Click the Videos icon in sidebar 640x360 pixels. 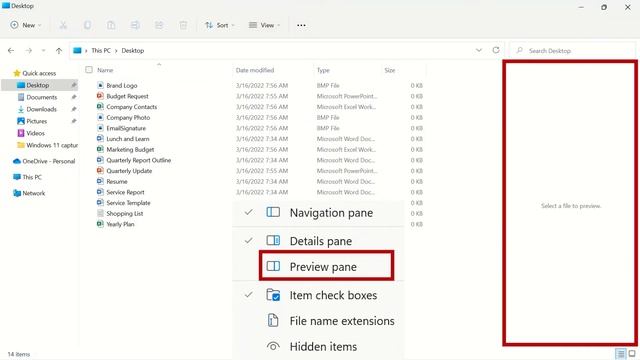21,133
